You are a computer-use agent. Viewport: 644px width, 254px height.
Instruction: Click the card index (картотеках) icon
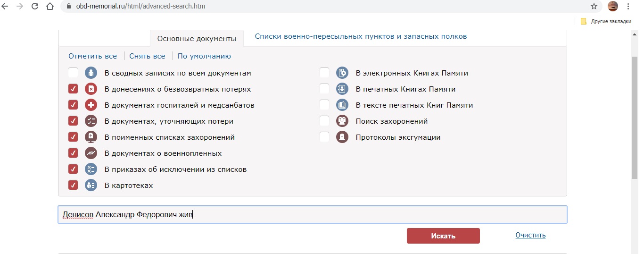click(x=91, y=186)
